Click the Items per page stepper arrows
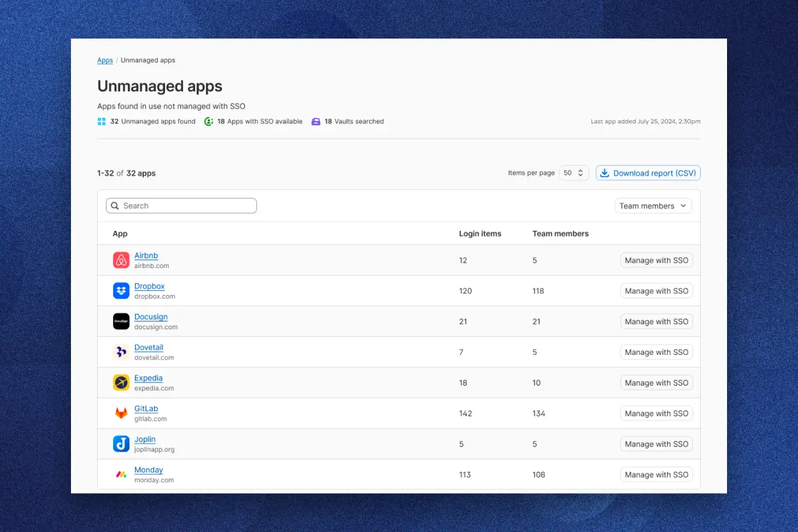 pyautogui.click(x=581, y=173)
